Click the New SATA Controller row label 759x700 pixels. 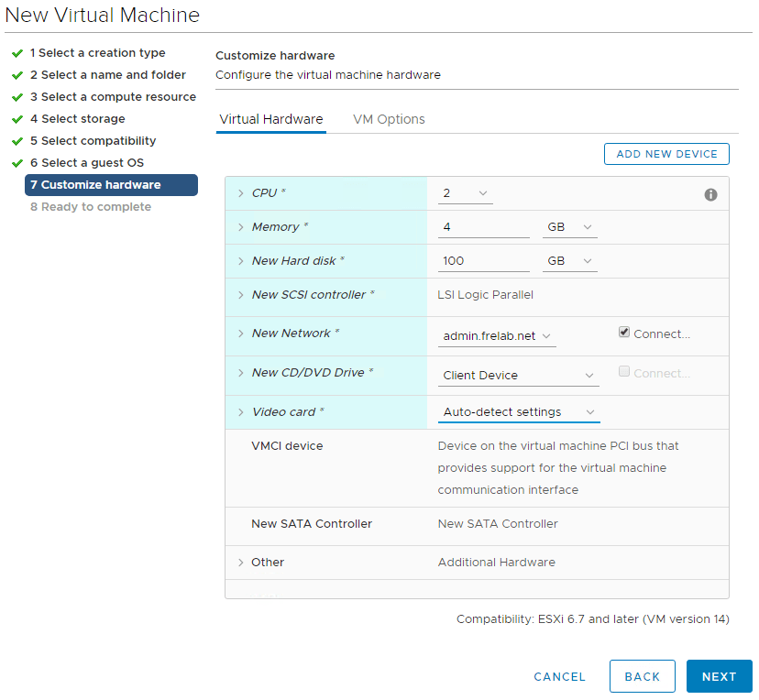312,524
